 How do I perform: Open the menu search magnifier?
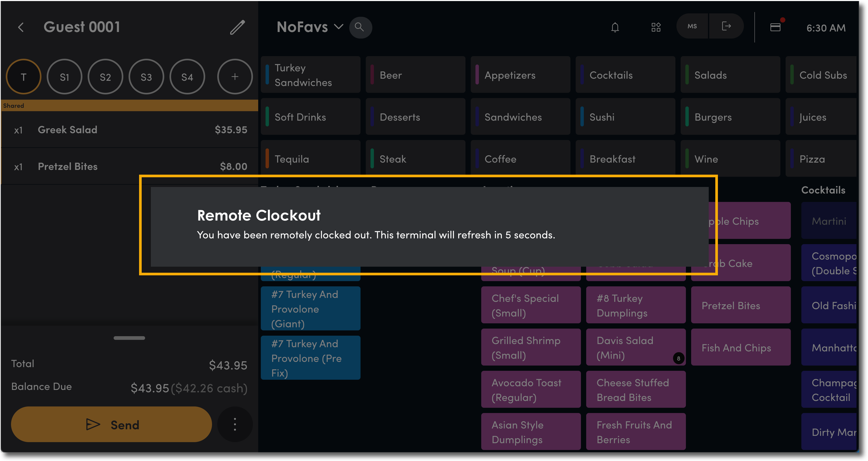[360, 27]
